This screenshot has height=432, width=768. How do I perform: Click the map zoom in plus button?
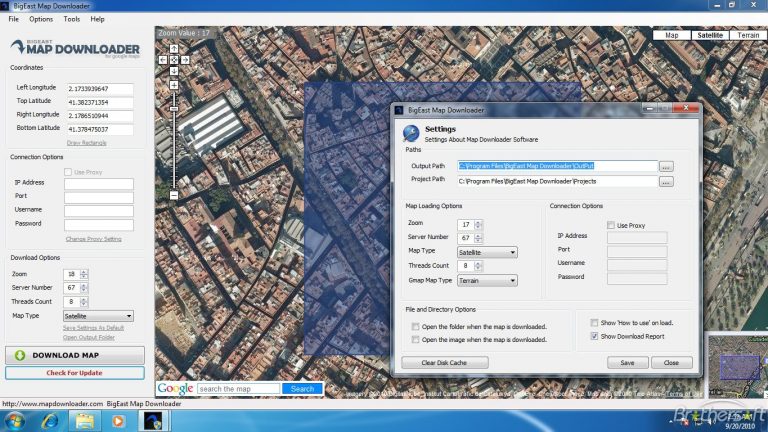point(174,85)
